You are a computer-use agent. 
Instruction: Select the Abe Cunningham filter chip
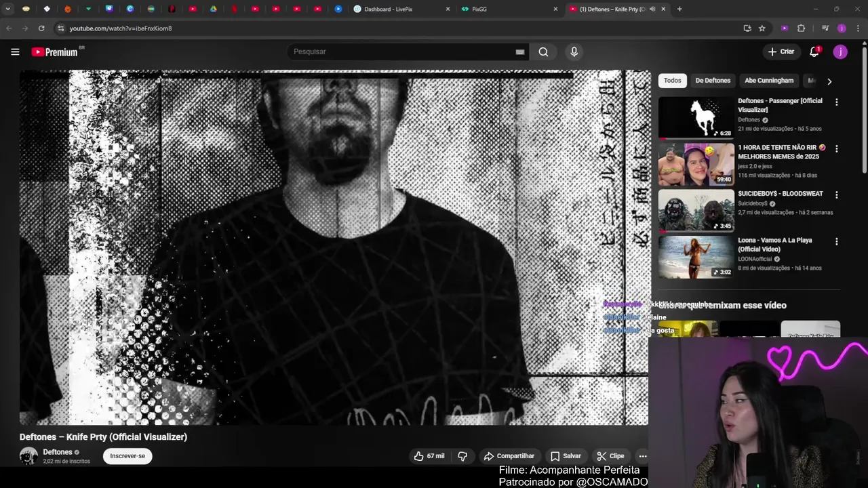[769, 81]
